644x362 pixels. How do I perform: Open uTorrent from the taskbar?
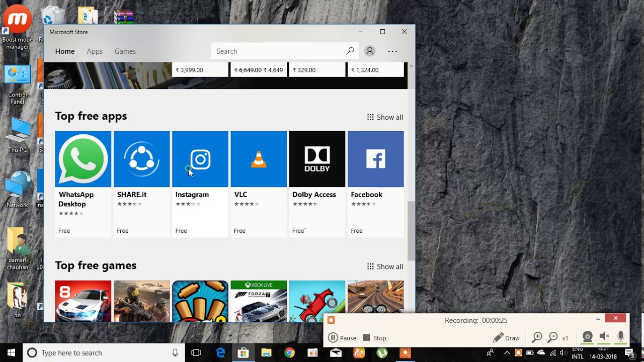click(382, 353)
